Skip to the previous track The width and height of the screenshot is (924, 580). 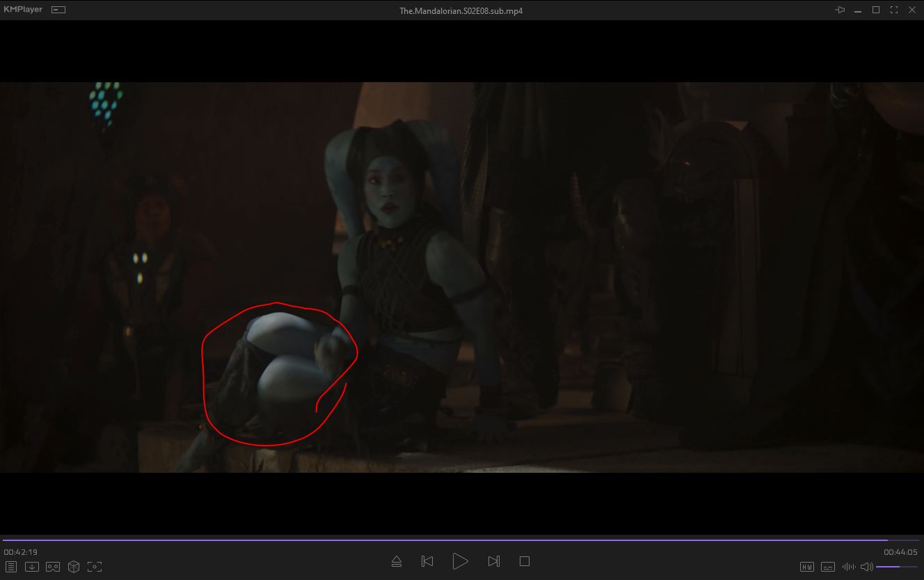(x=427, y=561)
